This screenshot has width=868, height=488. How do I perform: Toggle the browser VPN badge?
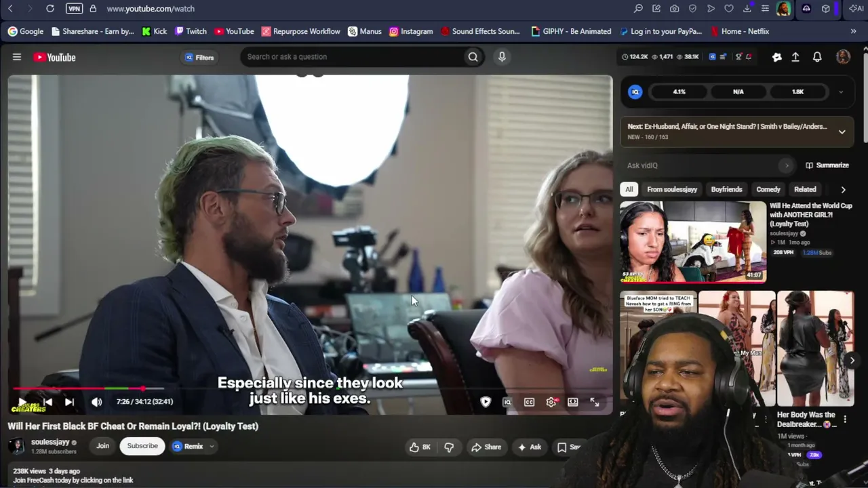(x=75, y=9)
